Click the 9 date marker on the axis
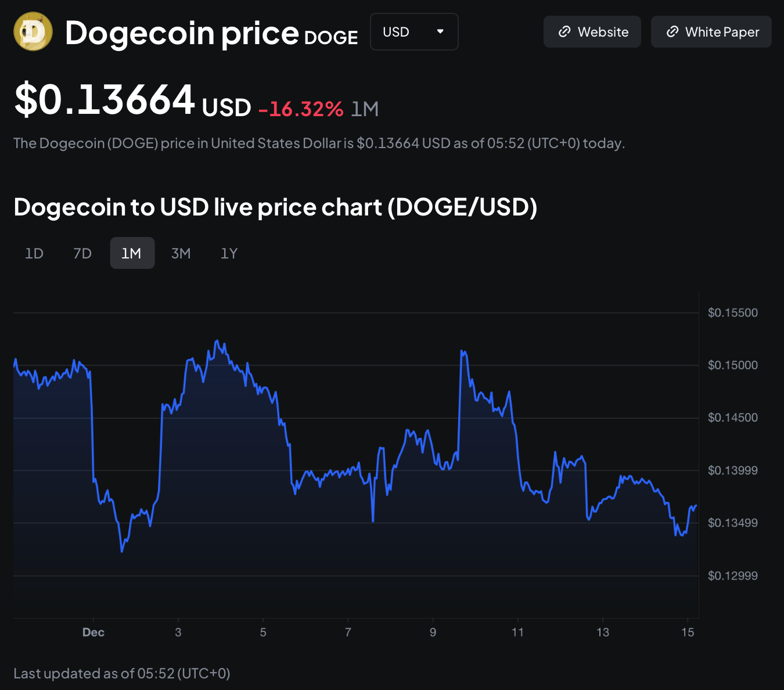Viewport: 784px width, 690px height. click(x=433, y=632)
